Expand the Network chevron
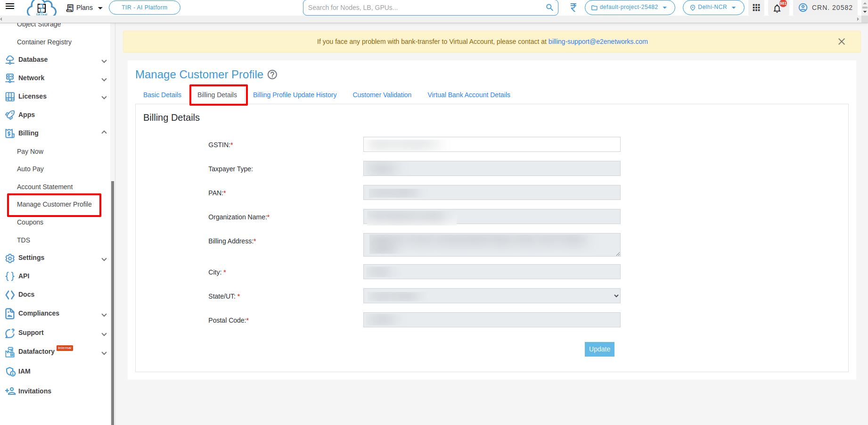 click(104, 79)
